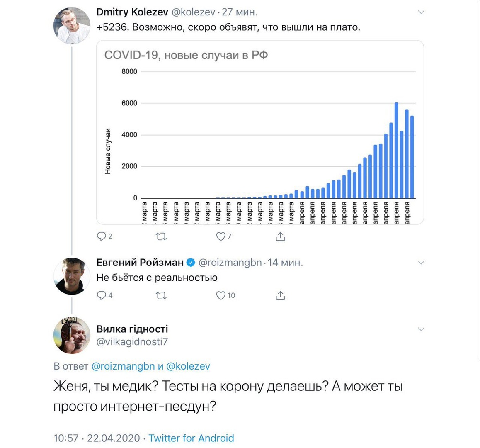The height and width of the screenshot is (448, 480).
Task: Open Вилка гідності tweet options chevron
Action: (421, 329)
